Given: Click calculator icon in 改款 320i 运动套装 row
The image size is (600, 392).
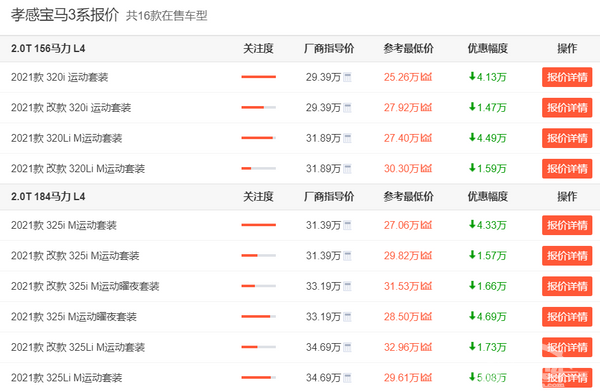Looking at the screenshot, I should [x=347, y=108].
